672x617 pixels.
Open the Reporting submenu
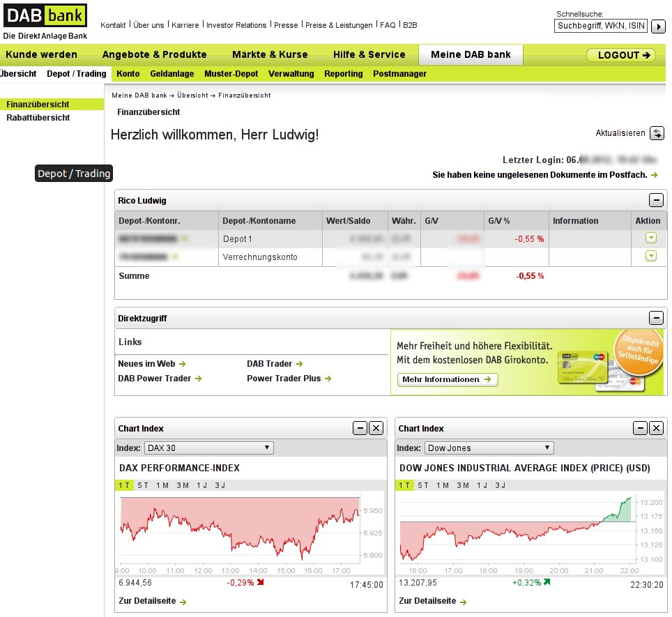(343, 74)
